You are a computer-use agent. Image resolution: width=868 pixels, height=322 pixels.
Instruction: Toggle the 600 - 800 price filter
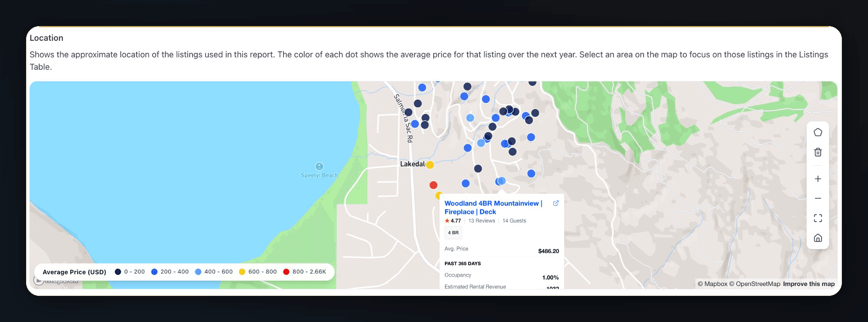pos(242,271)
